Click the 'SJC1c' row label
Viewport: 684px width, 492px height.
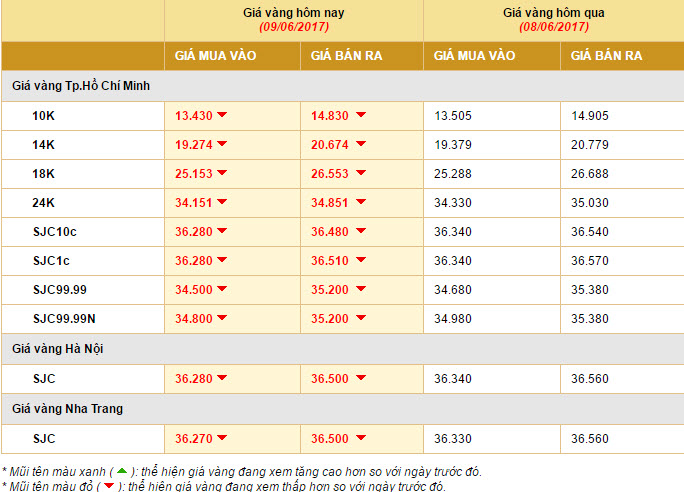[x=51, y=261]
